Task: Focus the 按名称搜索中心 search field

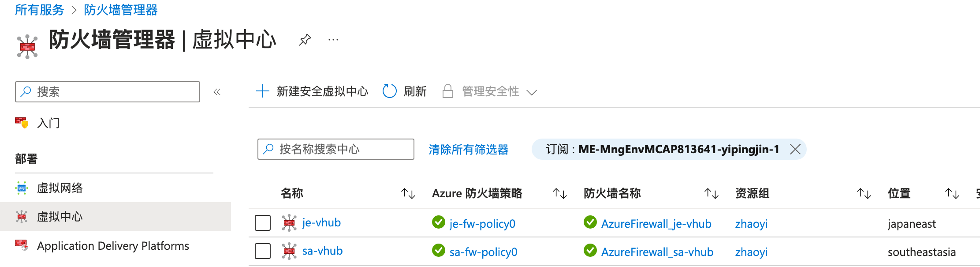Action: [x=336, y=149]
